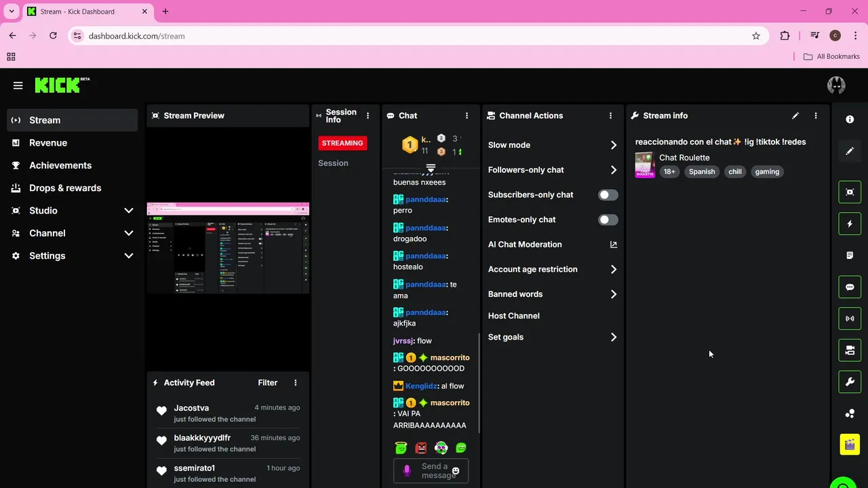868x488 pixels.
Task: Click the 18+ tag
Action: click(669, 171)
